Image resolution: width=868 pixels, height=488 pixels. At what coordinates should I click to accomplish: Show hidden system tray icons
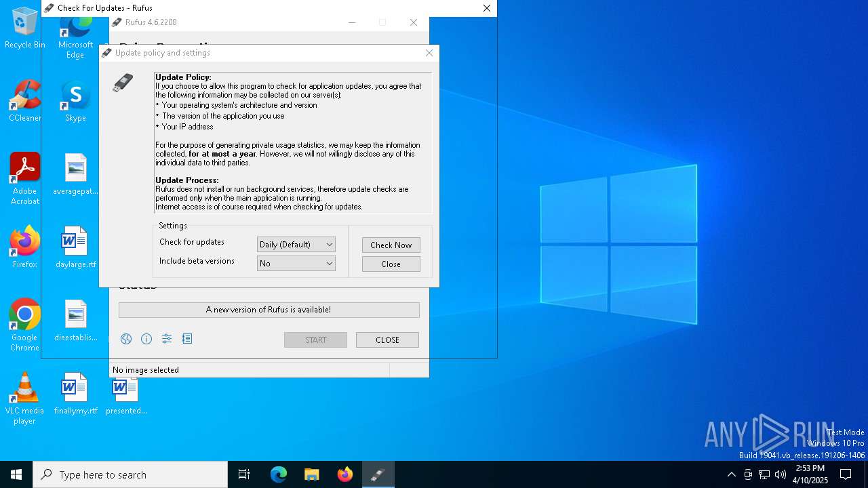[x=731, y=474]
